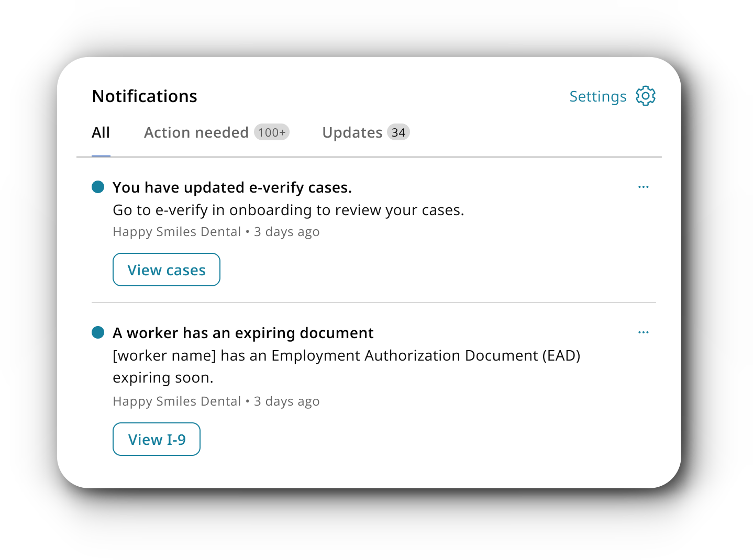
Task: Open more options for e-verify notification
Action: pos(644,187)
